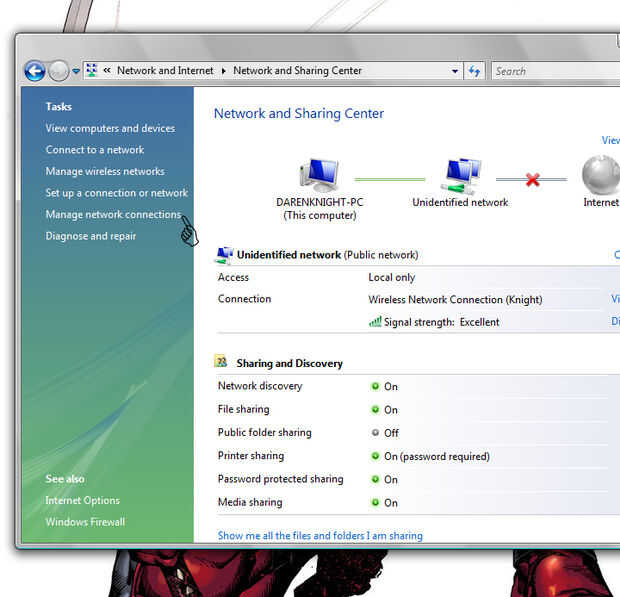620x597 pixels.
Task: Open Manage network connections
Action: [113, 214]
